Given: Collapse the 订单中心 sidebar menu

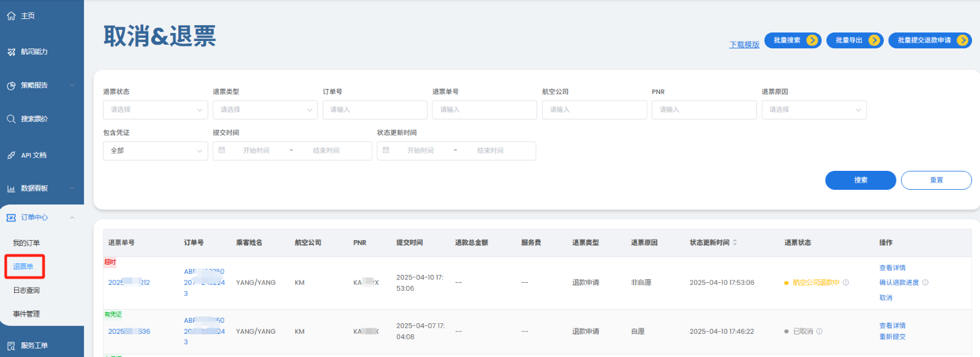Looking at the screenshot, I should pyautogui.click(x=72, y=217).
